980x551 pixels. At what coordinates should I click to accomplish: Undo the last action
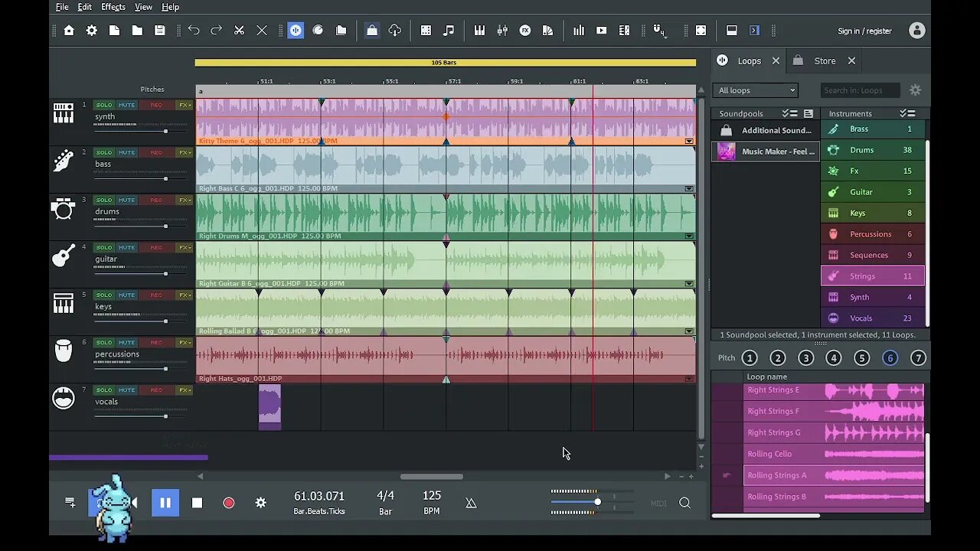pyautogui.click(x=194, y=31)
